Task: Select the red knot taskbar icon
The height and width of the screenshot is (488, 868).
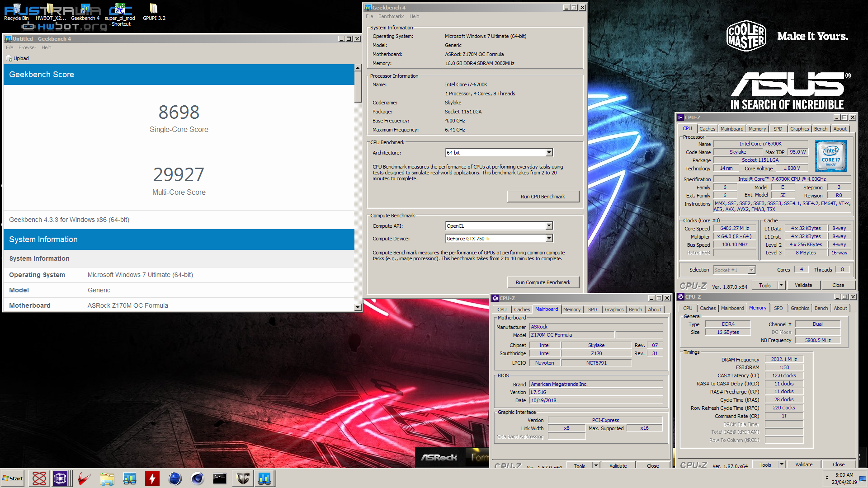Action: tap(39, 479)
